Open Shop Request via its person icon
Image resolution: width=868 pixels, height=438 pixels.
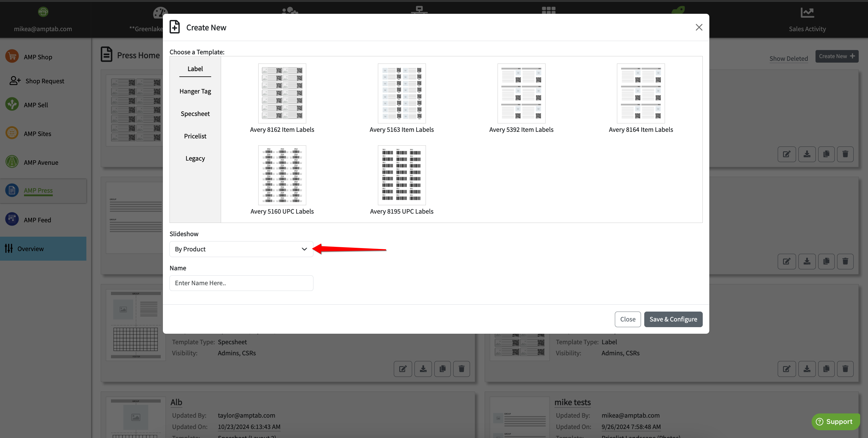[15, 81]
